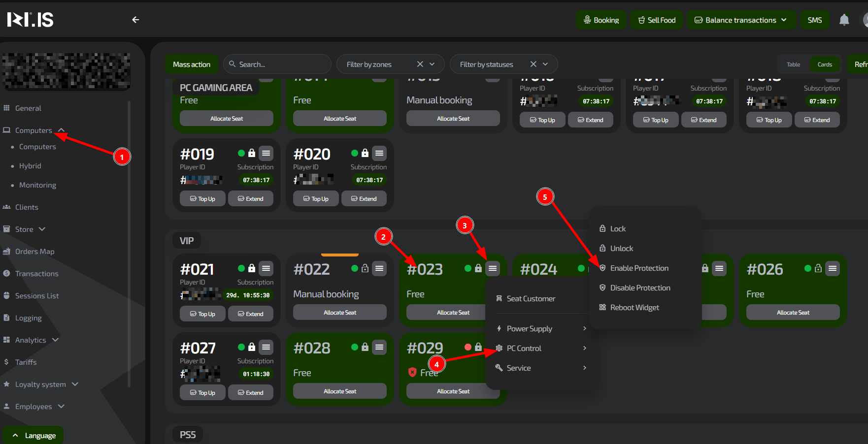
Task: Clear the zones filter with X
Action: 420,64
